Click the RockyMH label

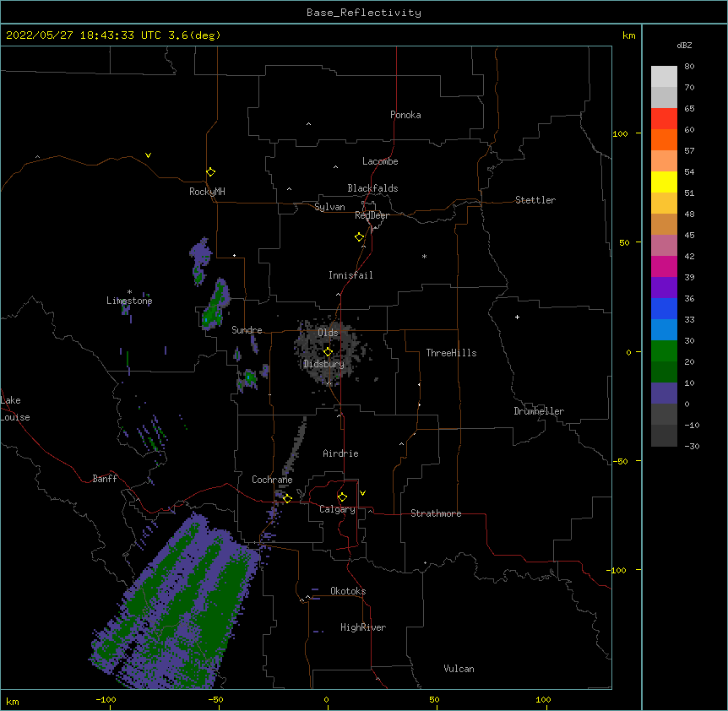207,192
